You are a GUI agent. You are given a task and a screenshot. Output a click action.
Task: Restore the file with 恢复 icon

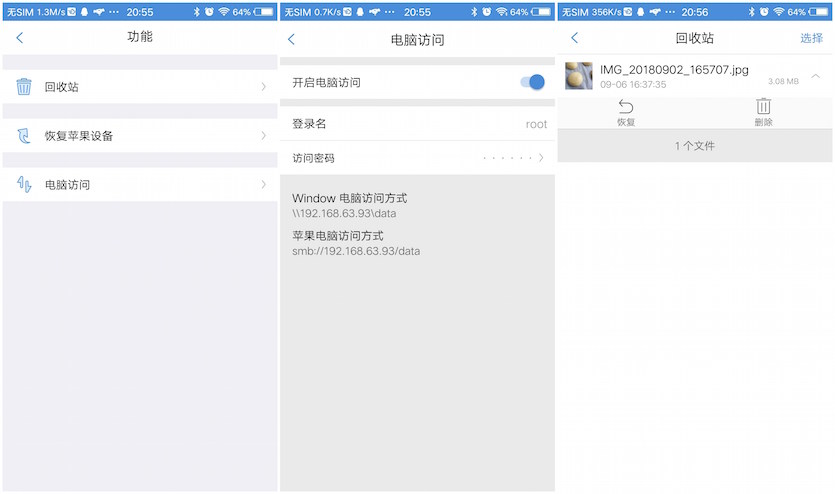[626, 112]
